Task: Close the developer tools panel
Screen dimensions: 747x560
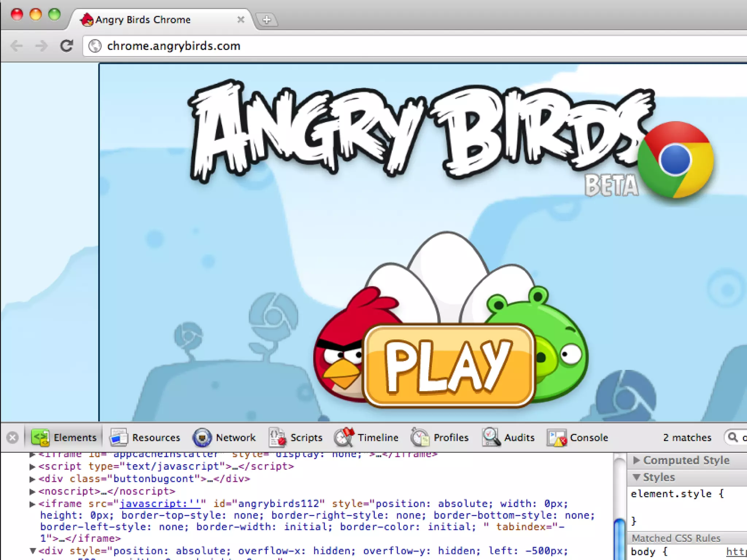Action: click(12, 437)
